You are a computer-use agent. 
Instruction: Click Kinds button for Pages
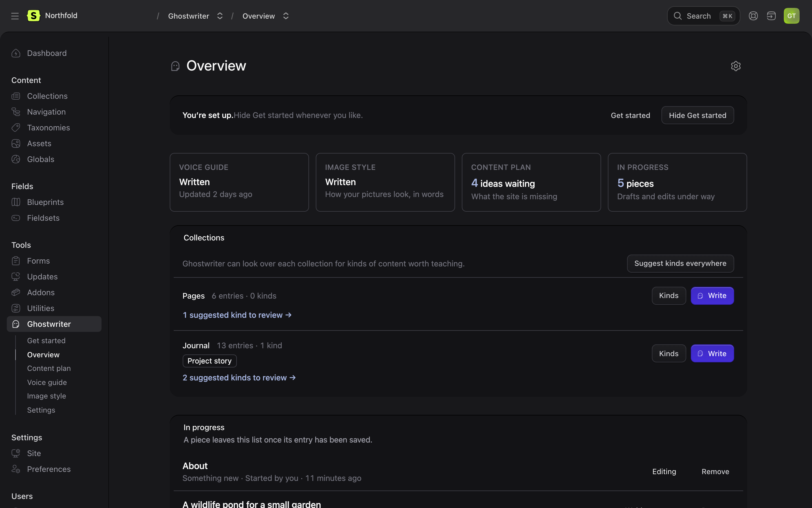pyautogui.click(x=668, y=296)
